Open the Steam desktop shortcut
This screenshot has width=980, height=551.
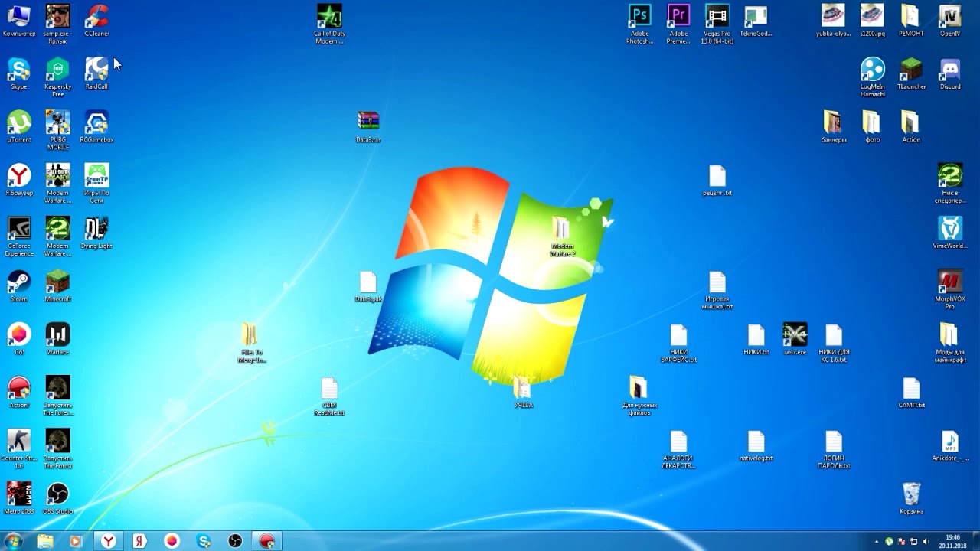point(19,286)
